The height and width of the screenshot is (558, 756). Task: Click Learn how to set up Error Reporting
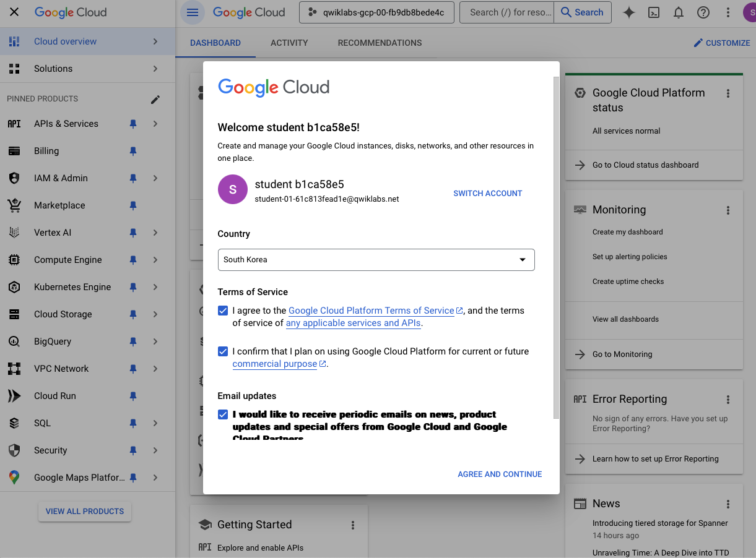(x=656, y=459)
